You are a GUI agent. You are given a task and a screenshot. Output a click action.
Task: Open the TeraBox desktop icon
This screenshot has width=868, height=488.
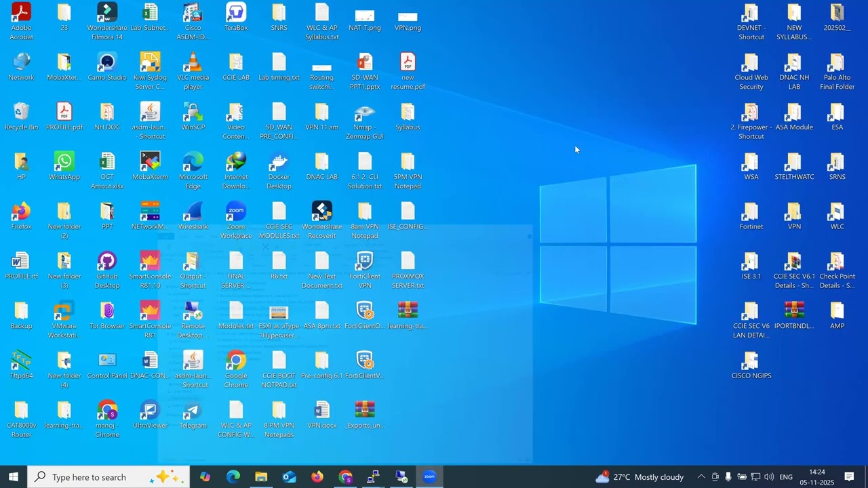pos(236,18)
